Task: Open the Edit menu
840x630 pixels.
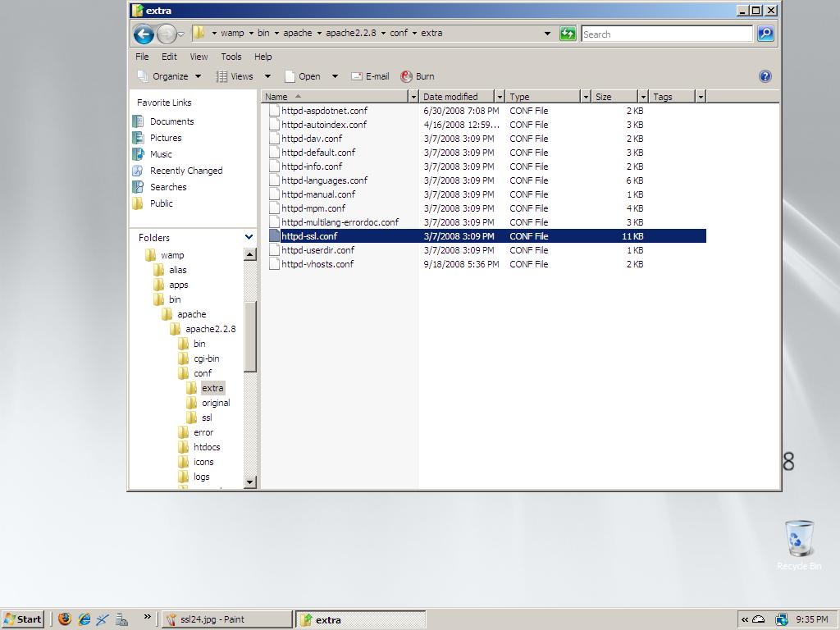Action: (x=169, y=57)
